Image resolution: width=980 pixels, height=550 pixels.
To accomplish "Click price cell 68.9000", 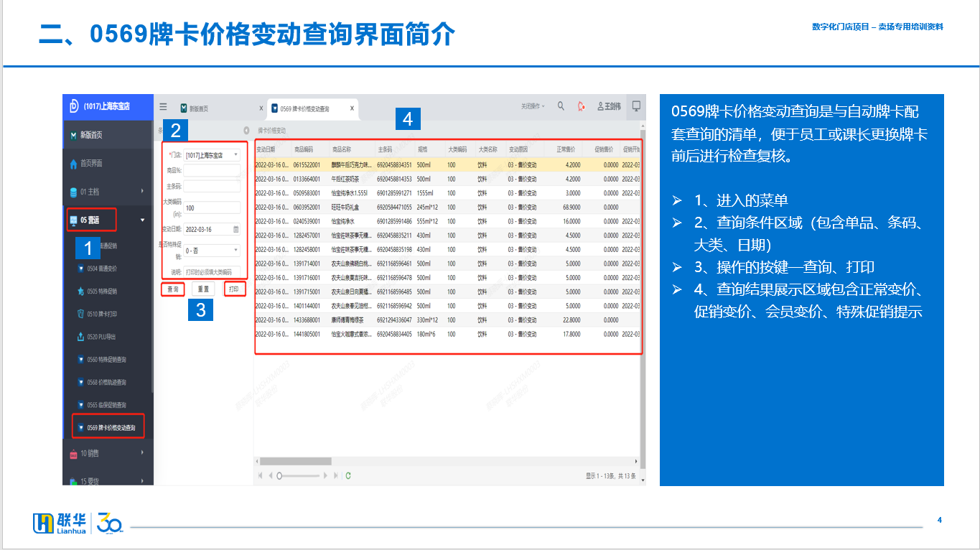I will (x=563, y=207).
